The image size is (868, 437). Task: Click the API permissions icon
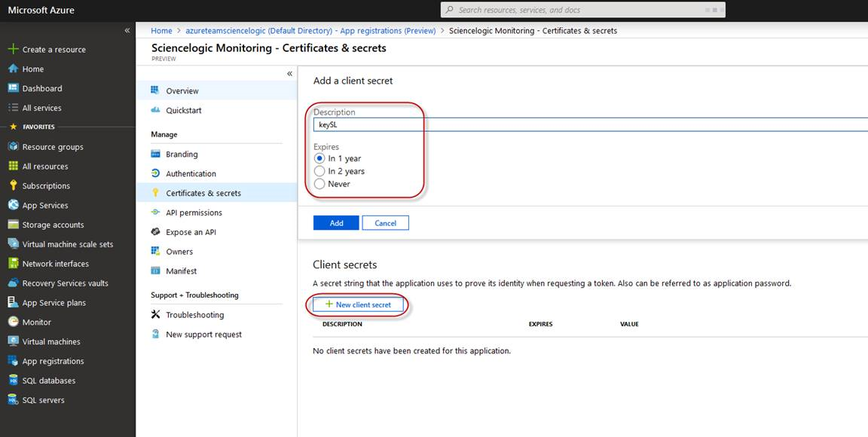pyautogui.click(x=156, y=212)
